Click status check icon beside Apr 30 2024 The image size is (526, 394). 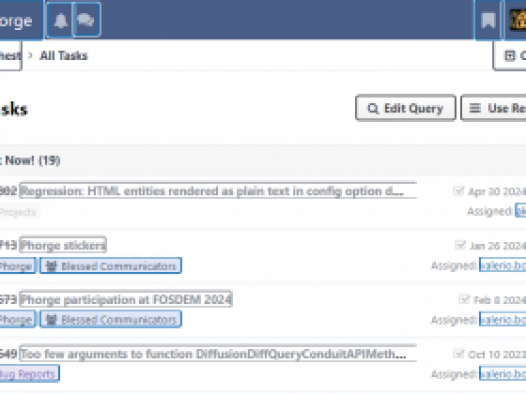[x=458, y=191]
